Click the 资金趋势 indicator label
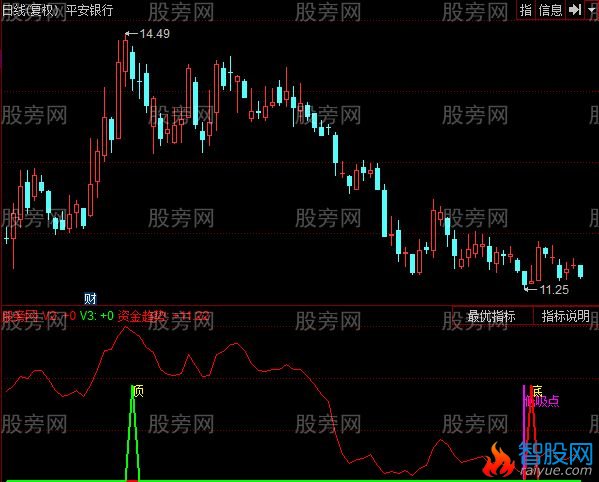Viewport: 599px width, 482px height. click(142, 316)
